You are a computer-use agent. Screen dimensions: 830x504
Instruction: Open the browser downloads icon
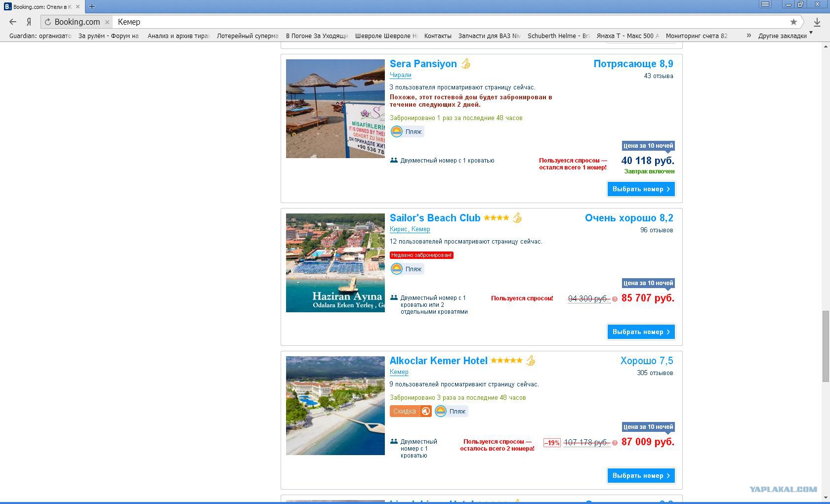click(817, 22)
